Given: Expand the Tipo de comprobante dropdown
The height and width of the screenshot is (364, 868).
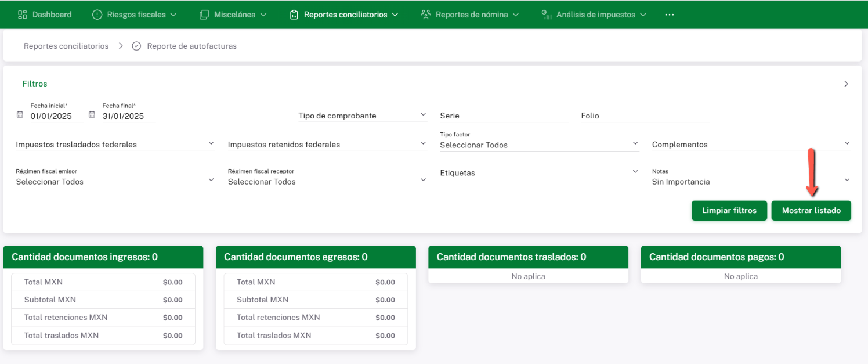Looking at the screenshot, I should 423,115.
